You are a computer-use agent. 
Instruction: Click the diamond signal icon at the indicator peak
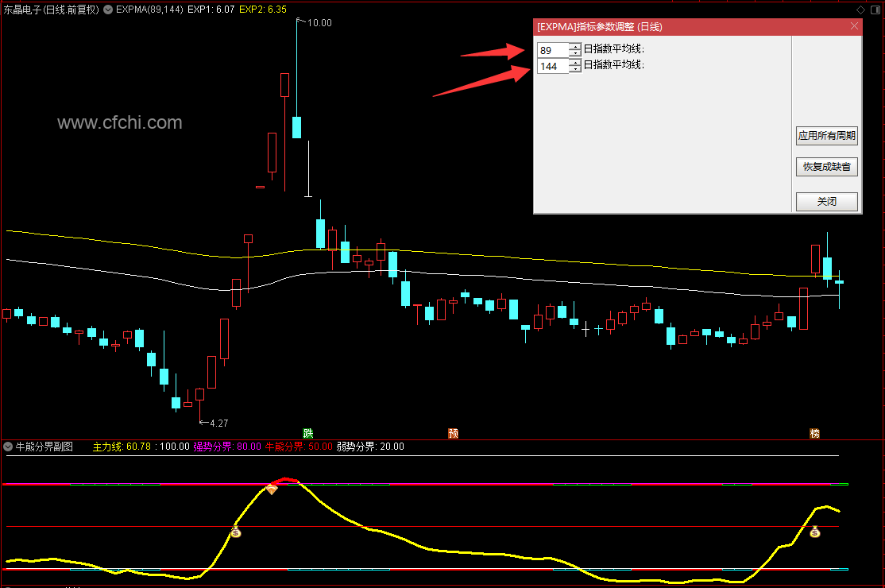(x=272, y=489)
